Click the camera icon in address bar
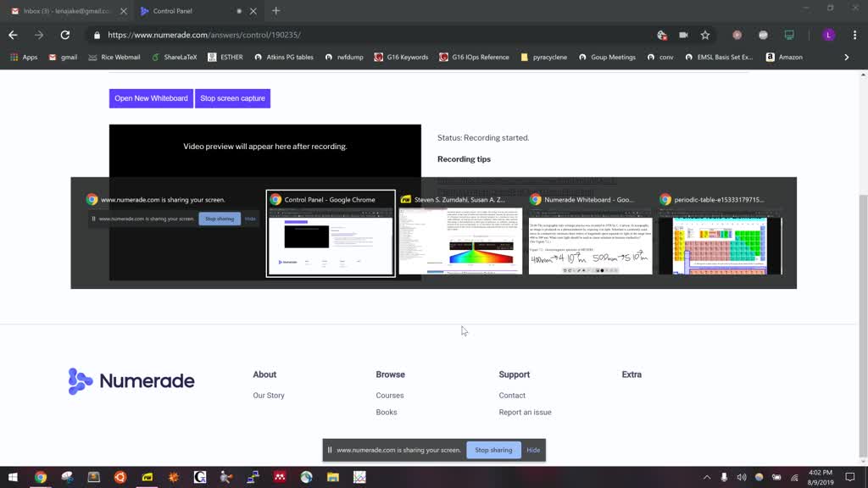 (683, 35)
